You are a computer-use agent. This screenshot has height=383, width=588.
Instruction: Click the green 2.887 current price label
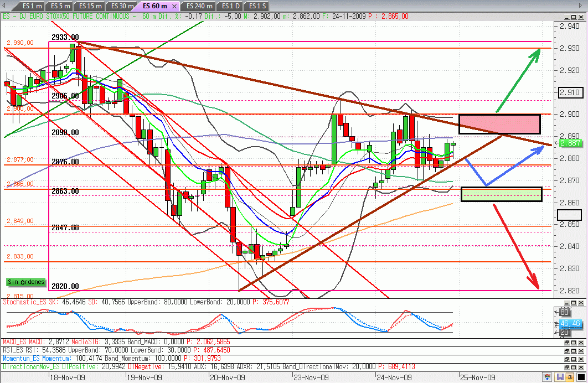[570, 143]
